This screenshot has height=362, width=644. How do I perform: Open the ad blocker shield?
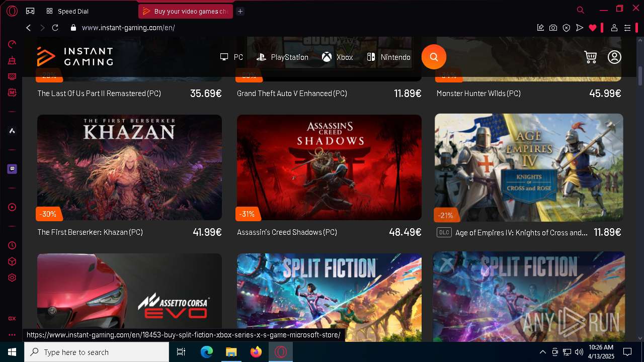coord(567,28)
